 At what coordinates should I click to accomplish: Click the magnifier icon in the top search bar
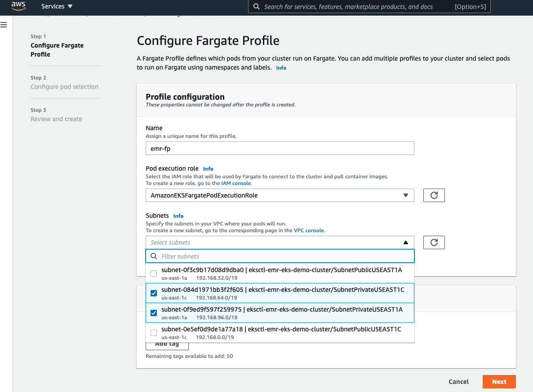click(x=256, y=7)
